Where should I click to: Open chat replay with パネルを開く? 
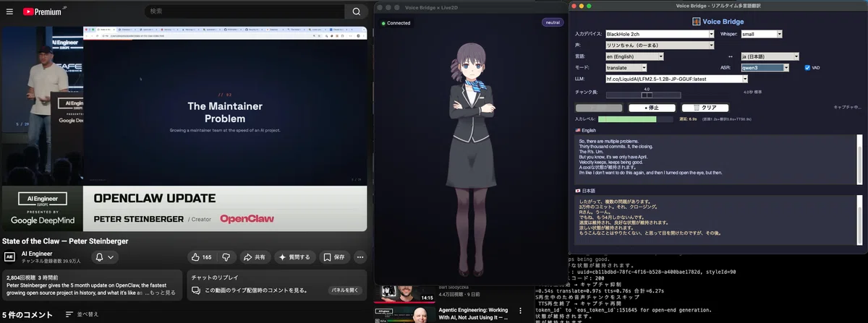click(346, 290)
